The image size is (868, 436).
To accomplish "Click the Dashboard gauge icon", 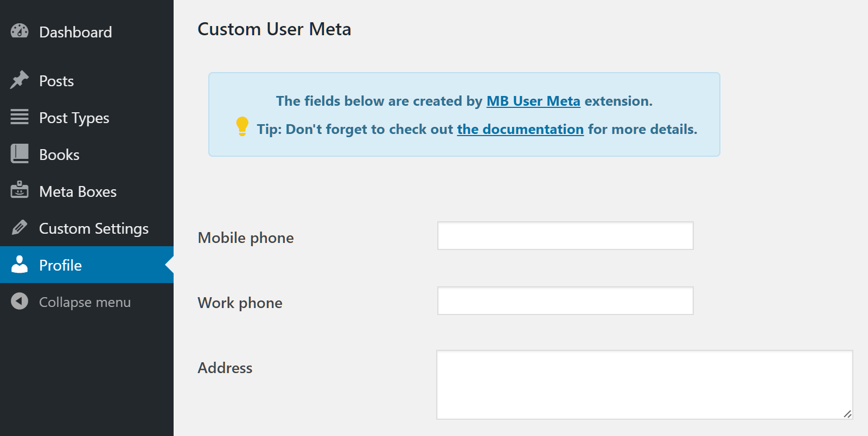I will coord(20,31).
